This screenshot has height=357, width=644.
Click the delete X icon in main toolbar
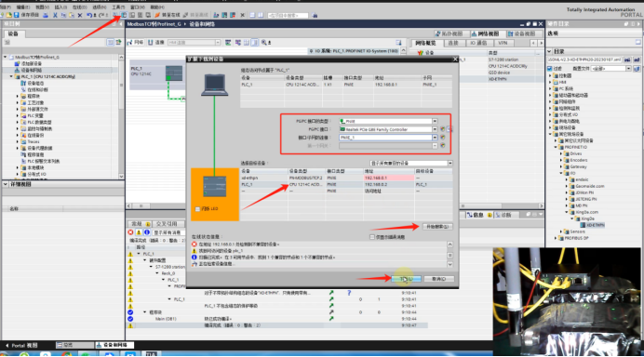[80, 15]
